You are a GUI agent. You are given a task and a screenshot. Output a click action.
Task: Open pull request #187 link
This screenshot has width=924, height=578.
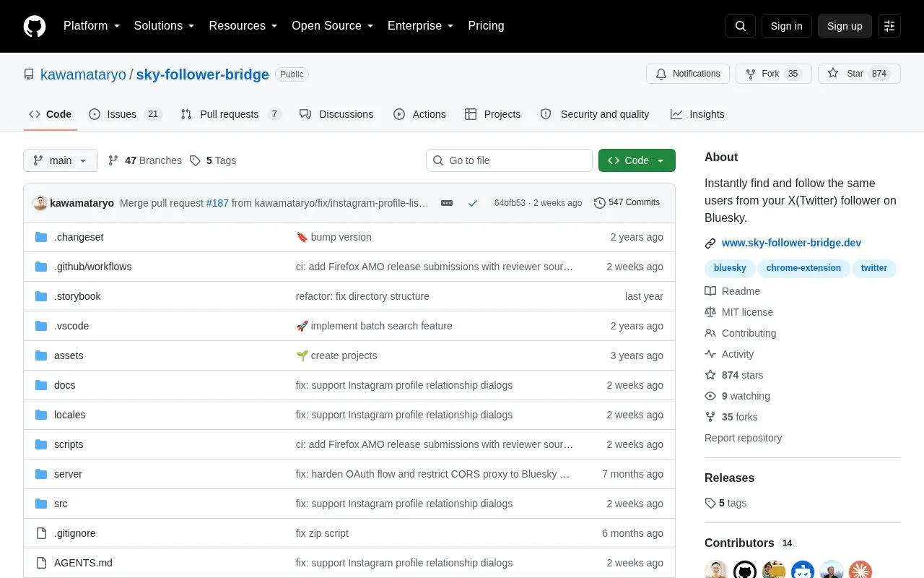217,203
